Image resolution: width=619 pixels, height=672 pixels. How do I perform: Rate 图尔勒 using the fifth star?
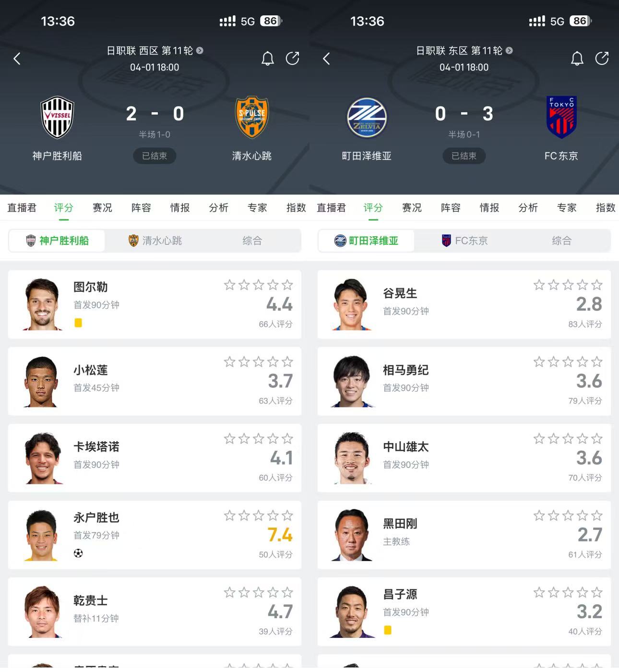[x=287, y=285]
